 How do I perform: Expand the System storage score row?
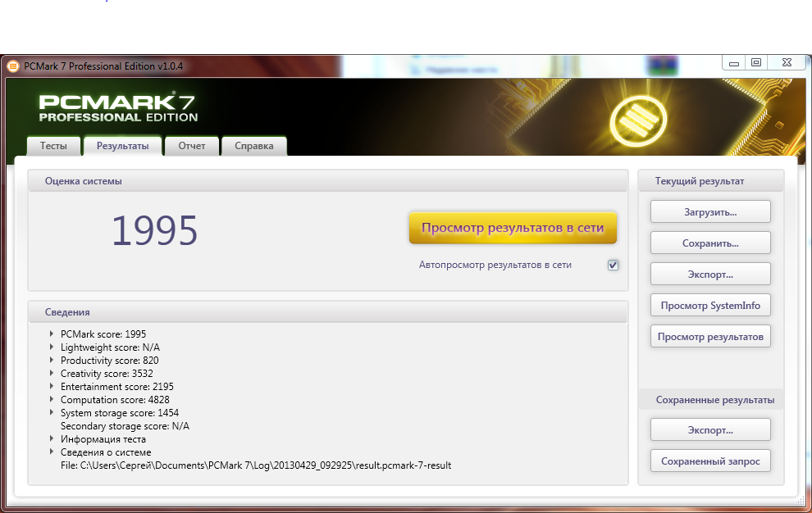click(x=52, y=412)
